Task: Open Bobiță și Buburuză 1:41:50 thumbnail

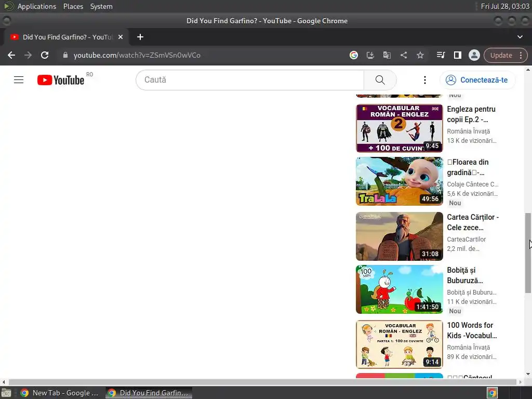Action: [x=400, y=289]
